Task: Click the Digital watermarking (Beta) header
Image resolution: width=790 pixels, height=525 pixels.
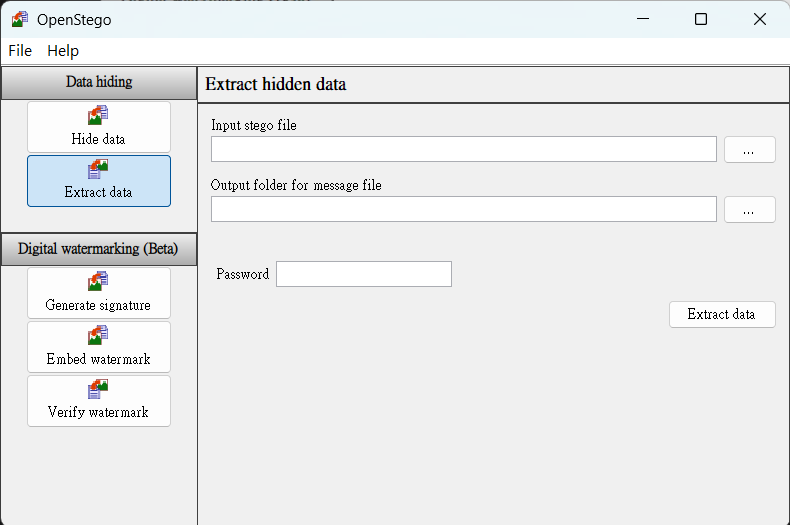Action: click(x=99, y=249)
